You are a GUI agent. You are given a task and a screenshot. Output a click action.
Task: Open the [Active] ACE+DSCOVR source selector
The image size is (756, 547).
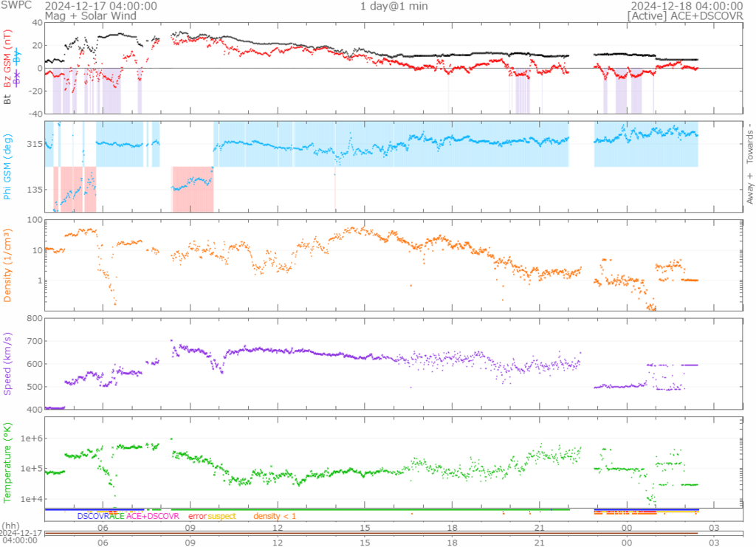pos(684,16)
